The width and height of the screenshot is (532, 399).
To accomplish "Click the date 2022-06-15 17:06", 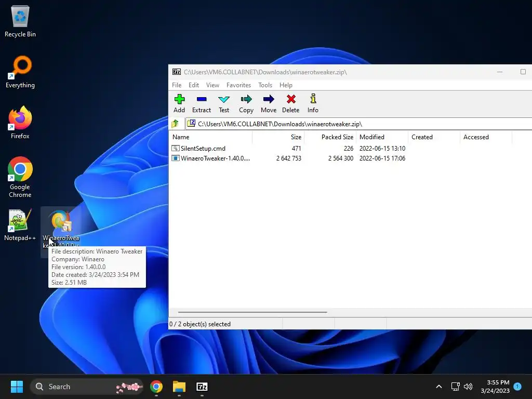I will click(x=382, y=158).
